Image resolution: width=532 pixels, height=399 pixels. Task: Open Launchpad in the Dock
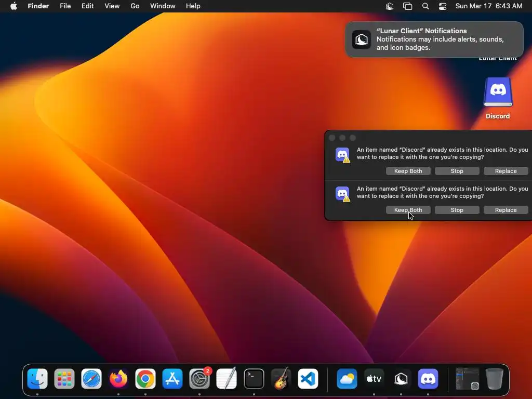pyautogui.click(x=64, y=379)
